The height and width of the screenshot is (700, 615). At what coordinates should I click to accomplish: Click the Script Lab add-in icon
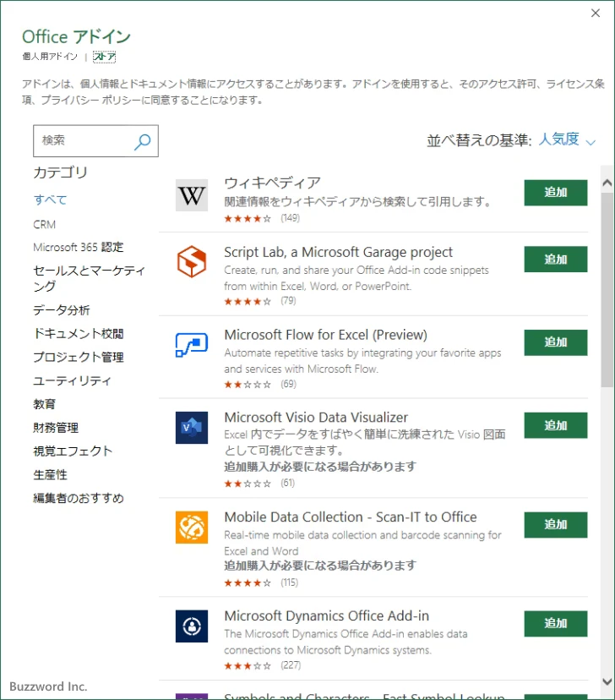point(192,261)
